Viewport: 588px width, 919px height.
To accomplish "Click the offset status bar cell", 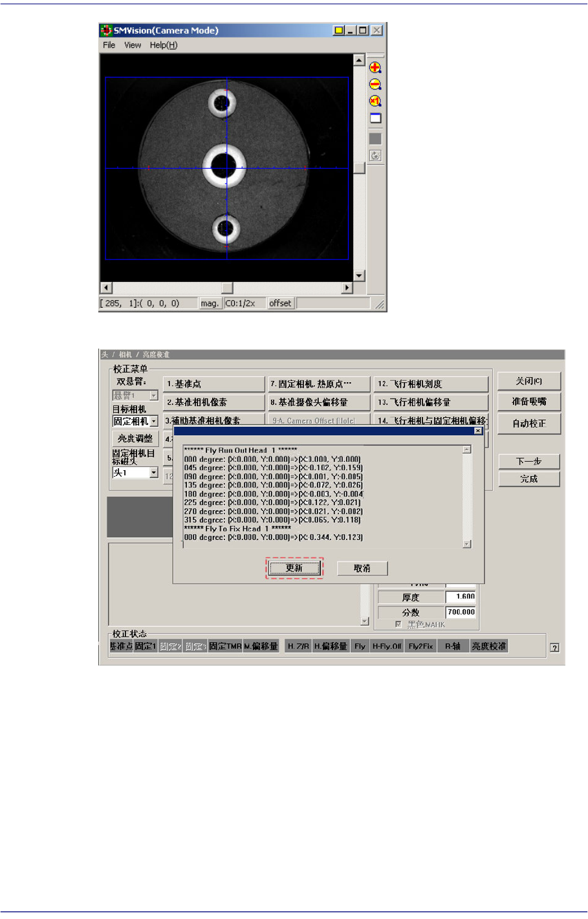I will 281,303.
